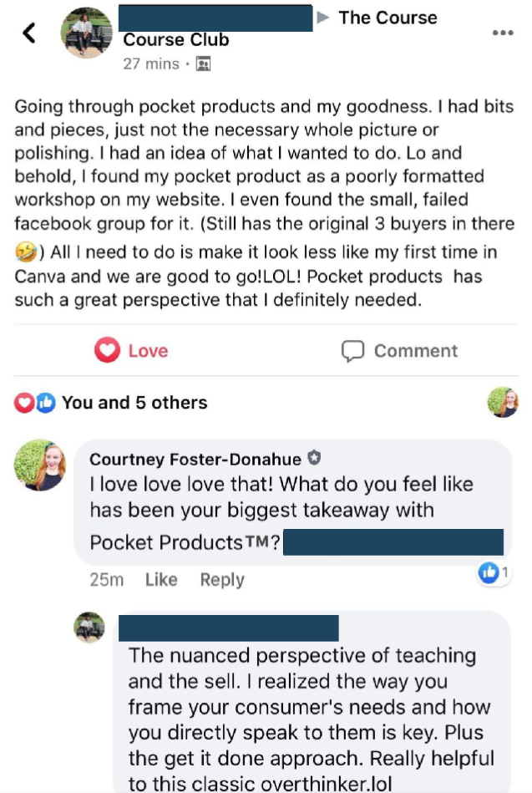This screenshot has width=532, height=793.
Task: Open the three-dot post options menu
Action: click(503, 33)
